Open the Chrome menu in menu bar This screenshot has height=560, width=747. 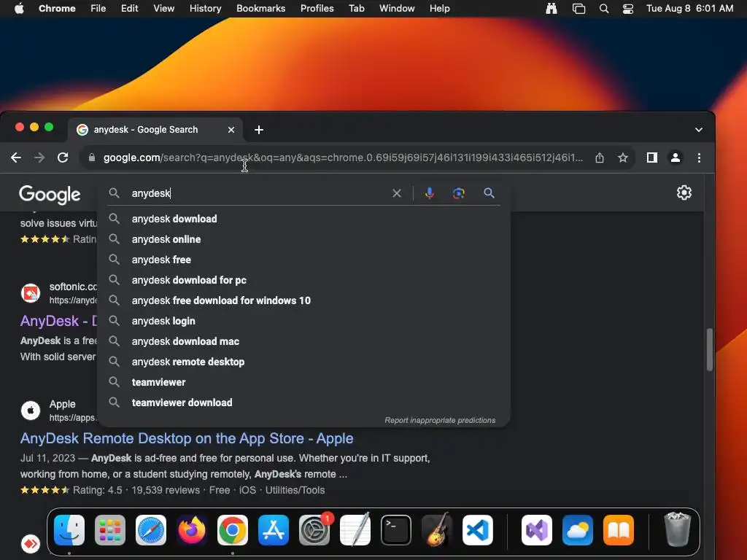[57, 8]
